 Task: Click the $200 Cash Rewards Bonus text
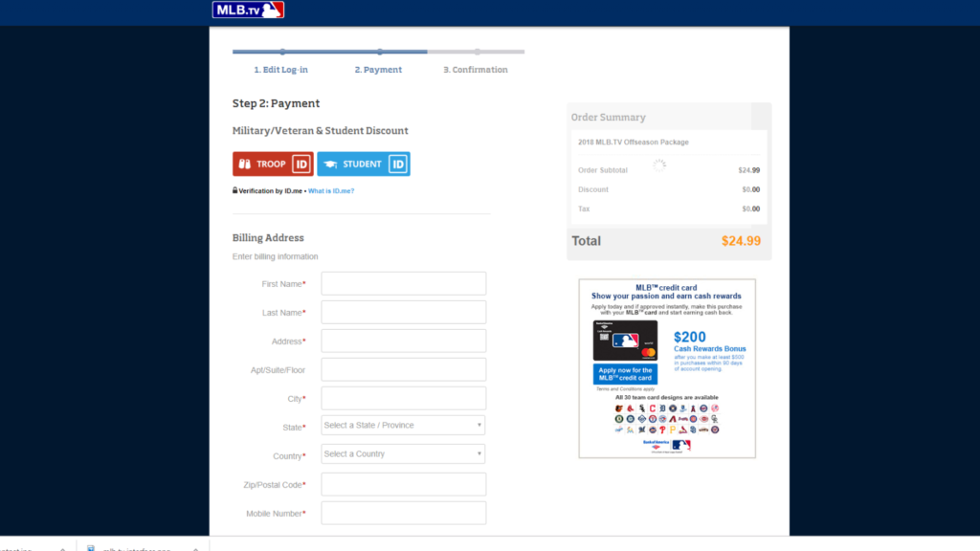[x=709, y=342]
